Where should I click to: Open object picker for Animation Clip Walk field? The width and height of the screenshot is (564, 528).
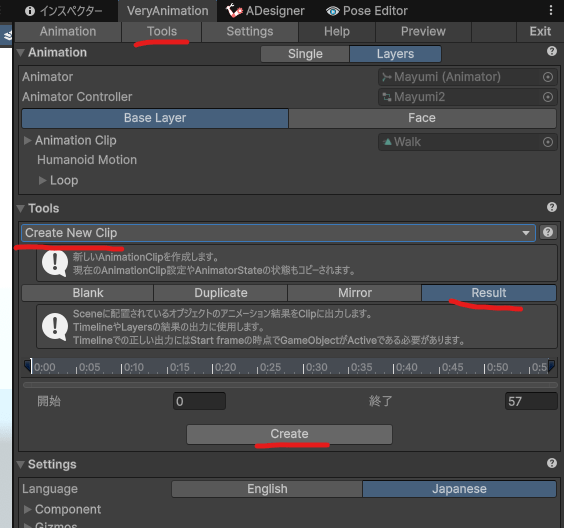pos(547,142)
